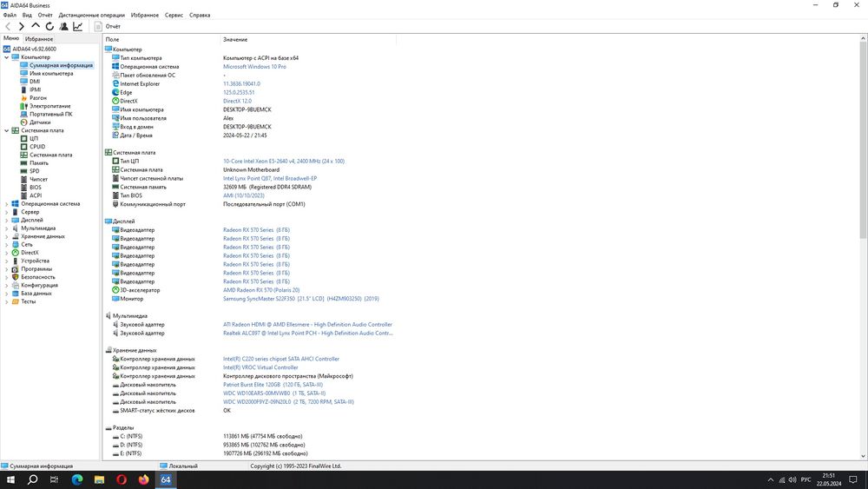The image size is (868, 489).
Task: Open the Датчики sensors item
Action: click(x=40, y=122)
